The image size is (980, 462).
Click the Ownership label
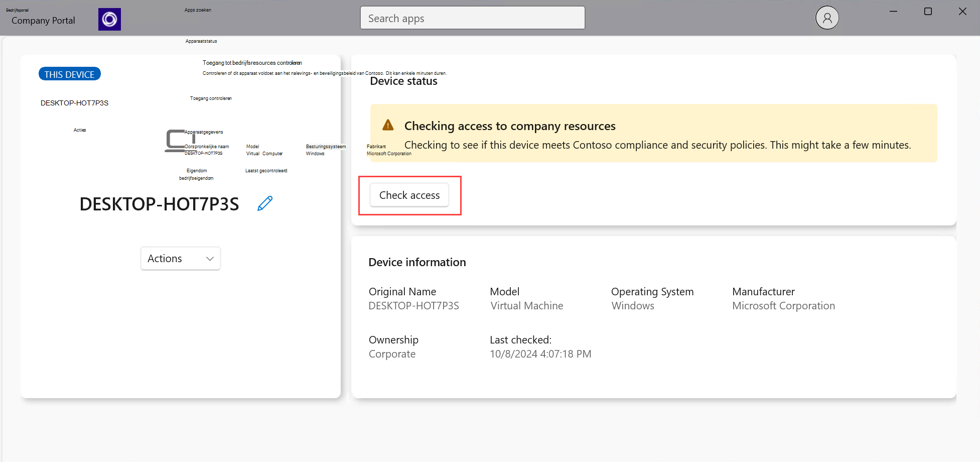[x=393, y=340]
